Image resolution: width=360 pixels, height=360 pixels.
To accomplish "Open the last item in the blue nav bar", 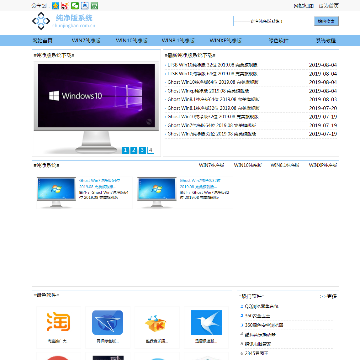I will coord(326,41).
